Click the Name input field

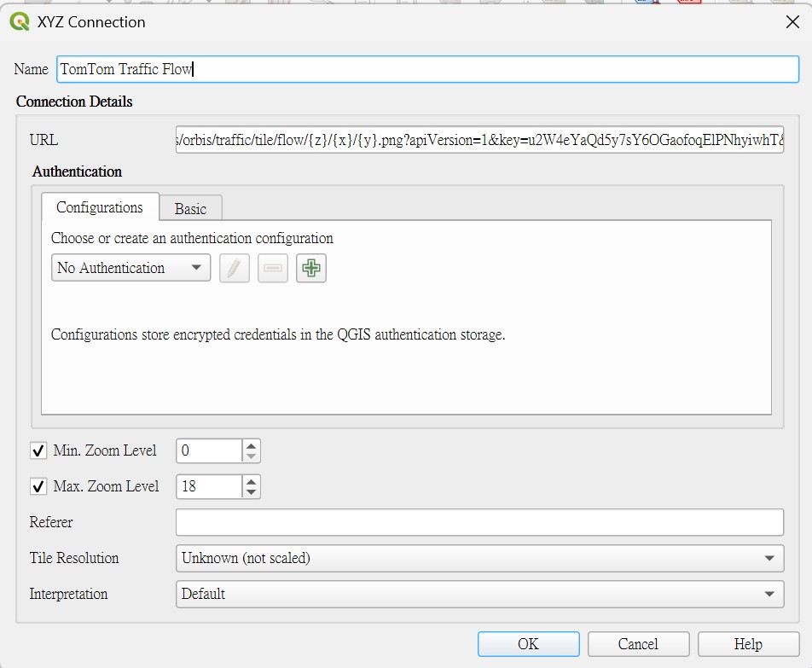pyautogui.click(x=428, y=69)
